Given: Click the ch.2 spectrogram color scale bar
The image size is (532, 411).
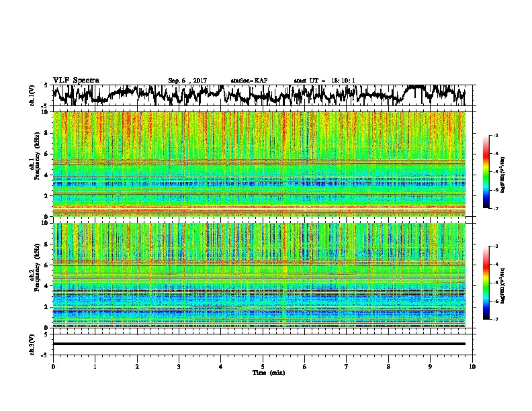Looking at the screenshot, I should (486, 283).
